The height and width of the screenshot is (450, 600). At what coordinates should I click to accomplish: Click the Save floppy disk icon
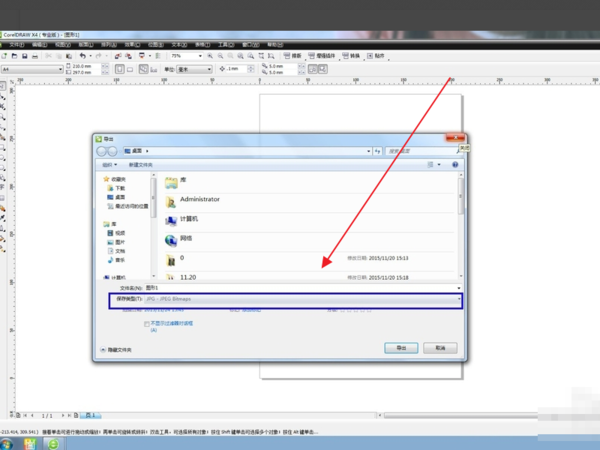[24, 56]
